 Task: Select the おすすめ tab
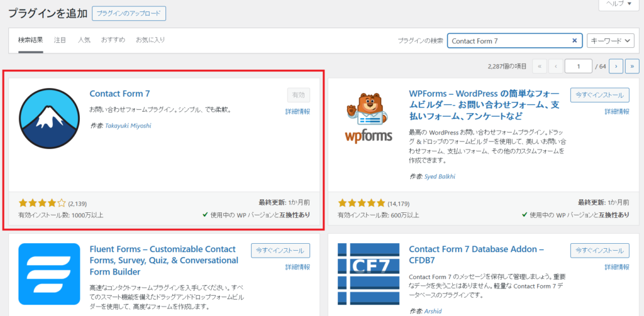113,40
